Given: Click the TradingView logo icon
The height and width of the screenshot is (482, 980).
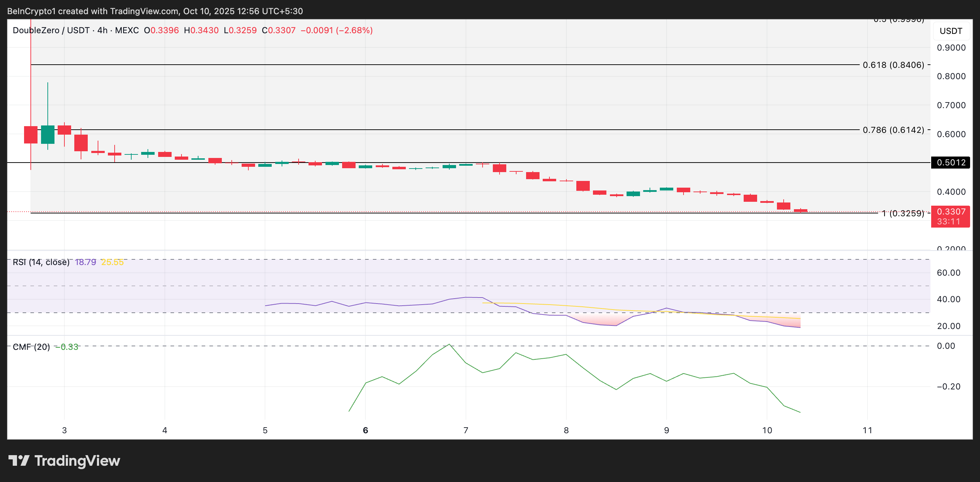Looking at the screenshot, I should click(19, 460).
